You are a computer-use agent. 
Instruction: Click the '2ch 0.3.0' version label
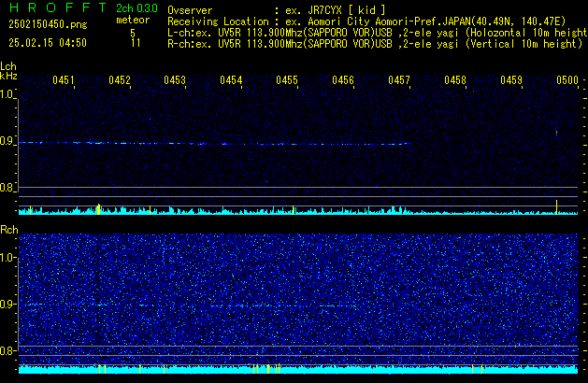[136, 8]
